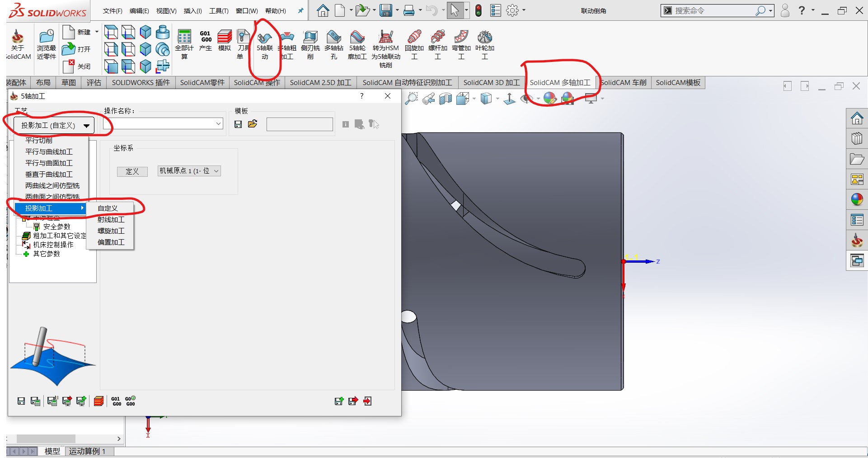Expand the save icon dropdown arrow in top toolbar
This screenshot has width=868, height=458.
[398, 10]
